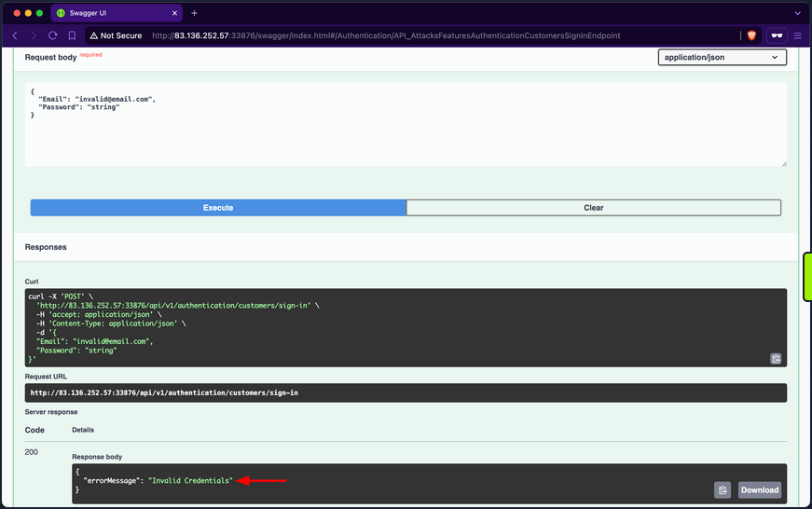Click the Not Secure warning icon
This screenshot has width=812, height=509.
pyautogui.click(x=93, y=35)
